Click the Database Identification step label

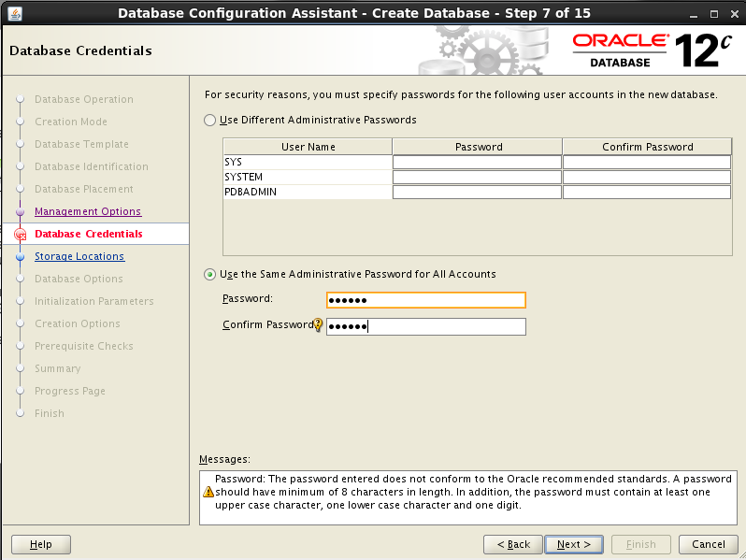pos(92,166)
